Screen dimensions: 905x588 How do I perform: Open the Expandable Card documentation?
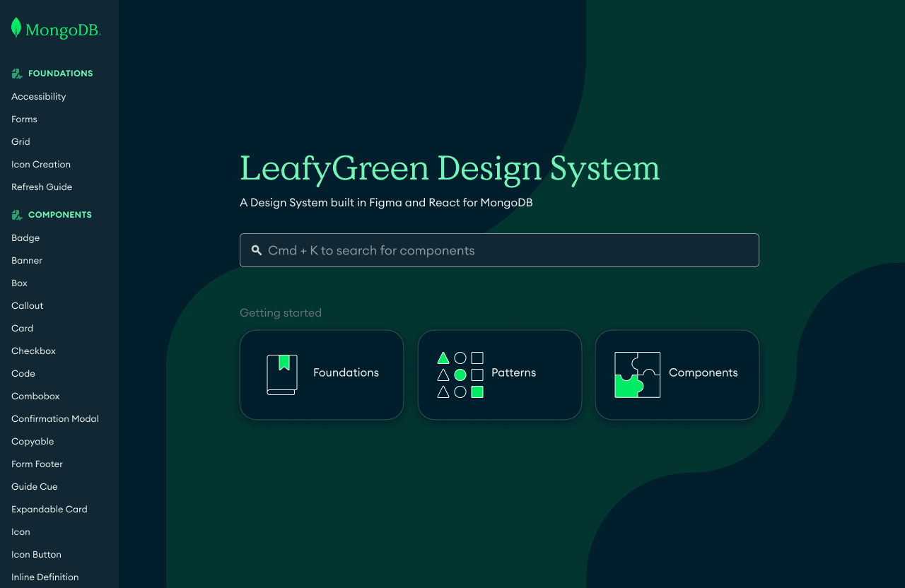49,509
